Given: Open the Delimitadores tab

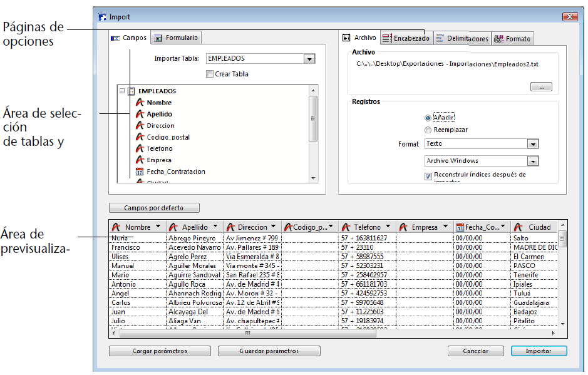Looking at the screenshot, I should pyautogui.click(x=462, y=39).
